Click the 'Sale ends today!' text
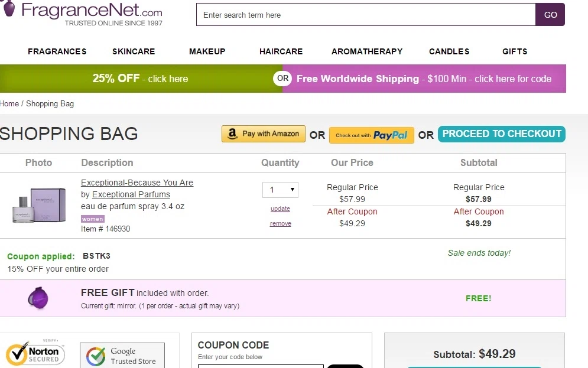The image size is (588, 368). [479, 253]
